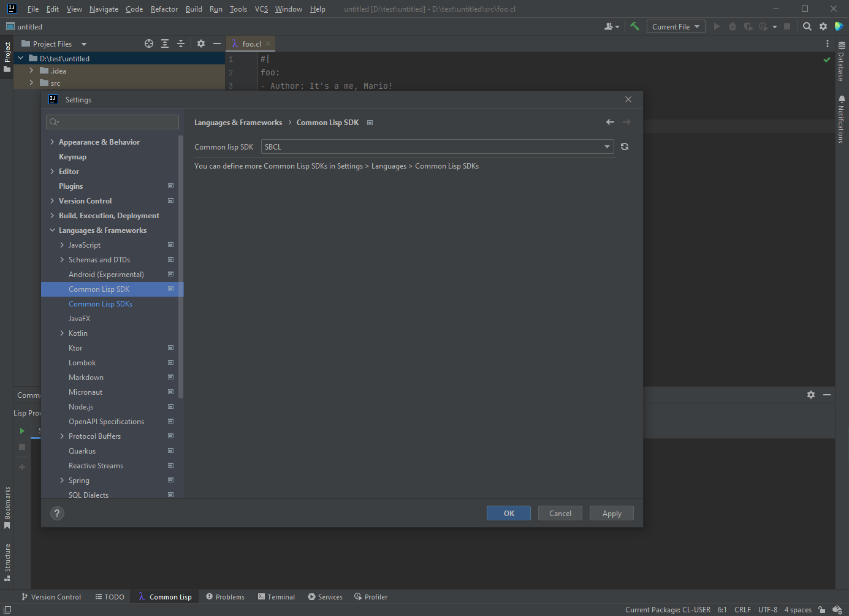Hide the project panel with minus icon
Screen dimensions: 849x616
pyautogui.click(x=217, y=44)
